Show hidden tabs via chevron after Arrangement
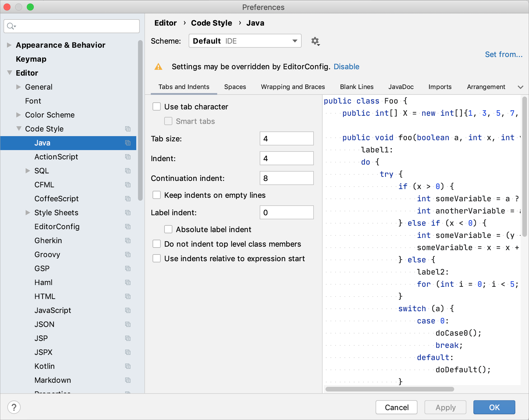Screen dimensions: 529x420 pyautogui.click(x=521, y=87)
